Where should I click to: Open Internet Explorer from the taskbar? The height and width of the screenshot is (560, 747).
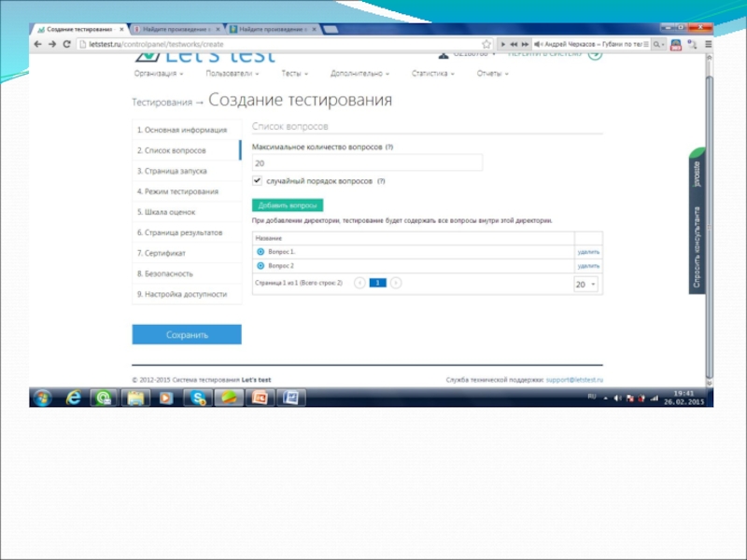tap(74, 398)
